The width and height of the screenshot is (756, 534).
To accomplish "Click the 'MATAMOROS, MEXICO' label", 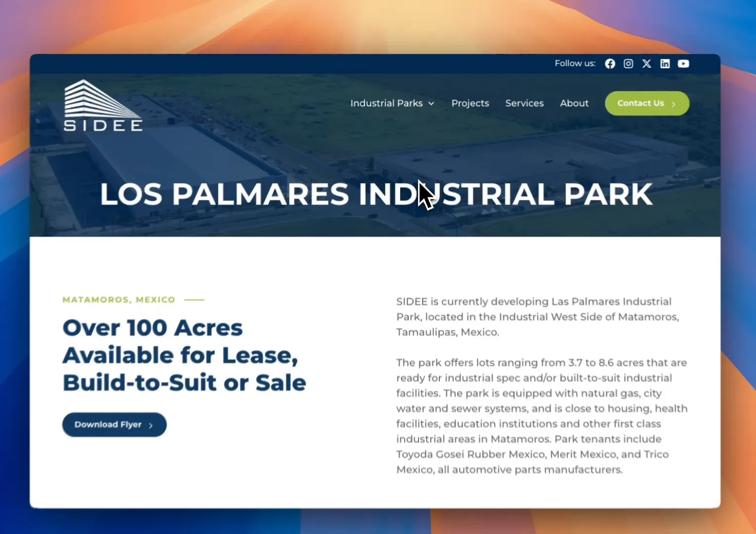I will (x=119, y=300).
